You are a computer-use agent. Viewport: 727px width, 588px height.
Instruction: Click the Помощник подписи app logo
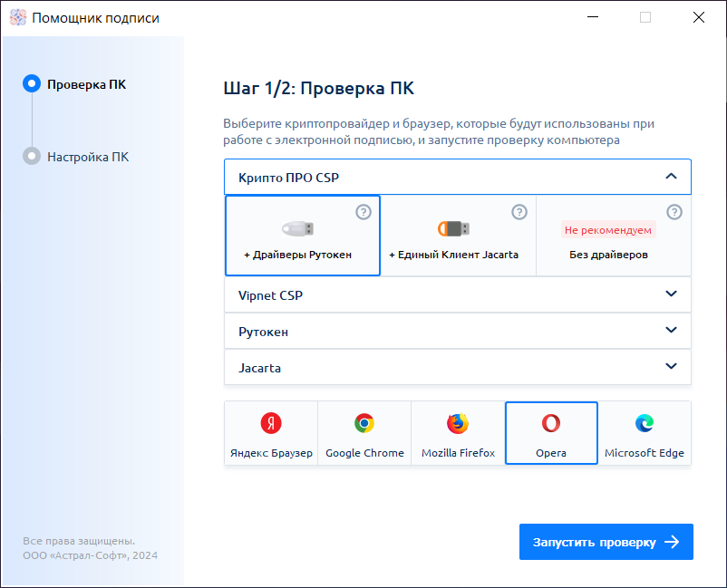click(x=18, y=17)
